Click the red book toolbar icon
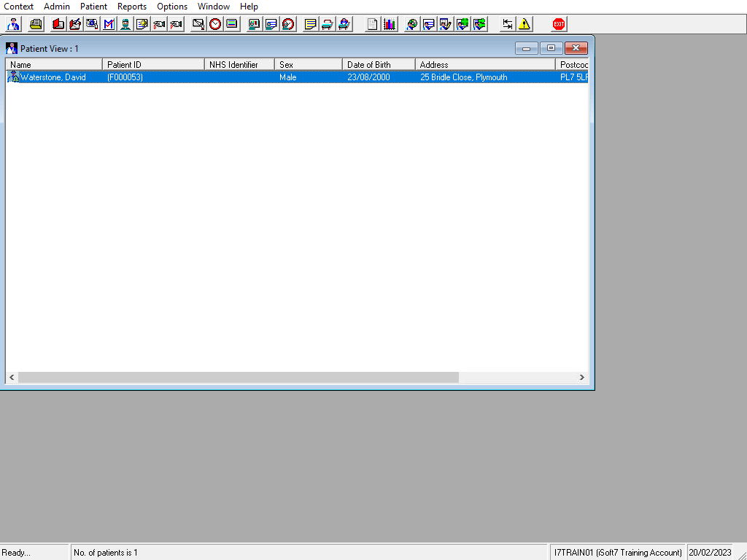 point(58,24)
